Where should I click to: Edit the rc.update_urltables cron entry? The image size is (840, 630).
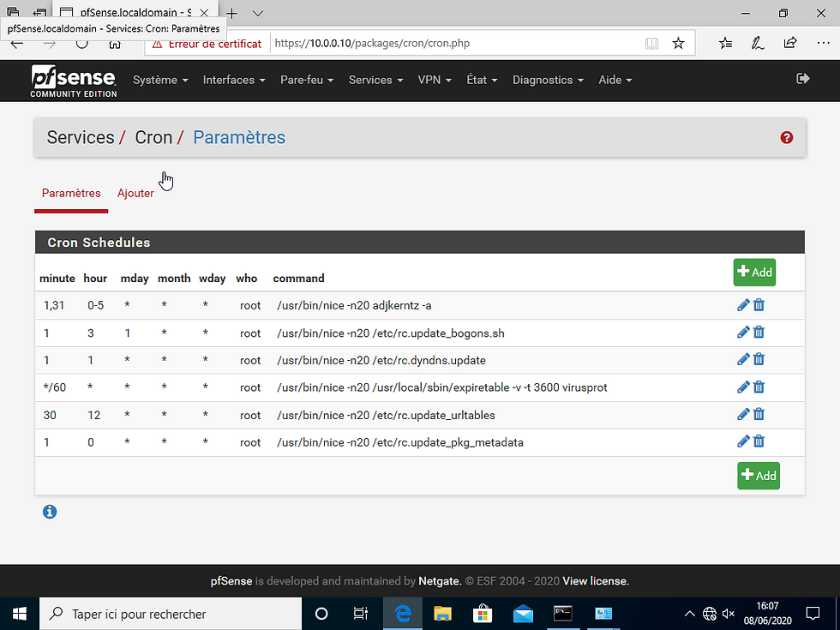click(x=743, y=414)
